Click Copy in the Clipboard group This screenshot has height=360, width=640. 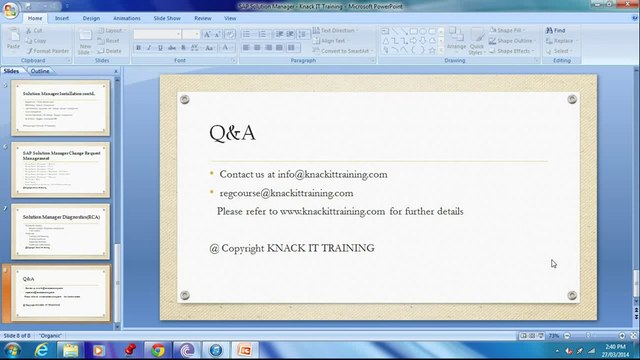click(x=36, y=41)
